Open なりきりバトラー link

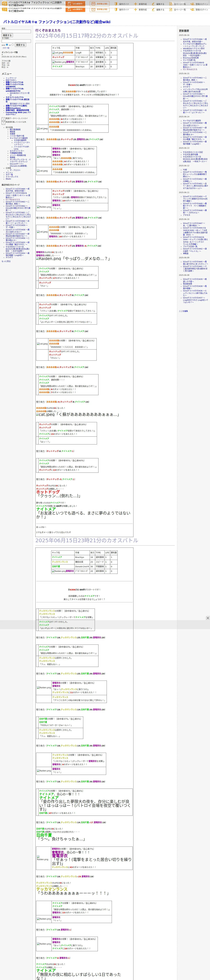[17, 151]
